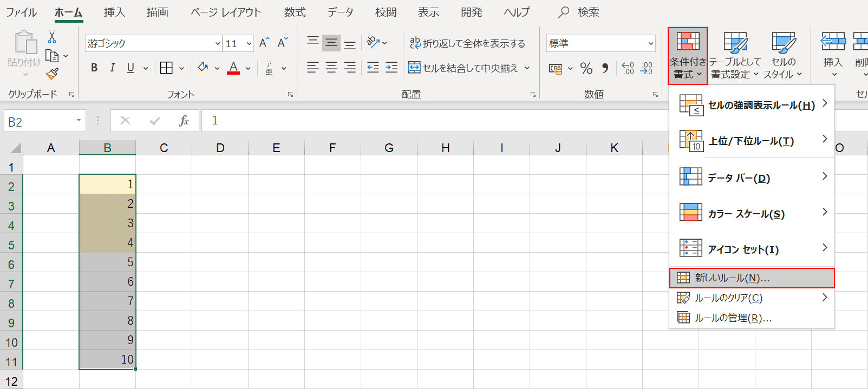Switch to the 挿入 ribbon tab
Image resolution: width=868 pixels, height=389 pixels.
pos(114,12)
